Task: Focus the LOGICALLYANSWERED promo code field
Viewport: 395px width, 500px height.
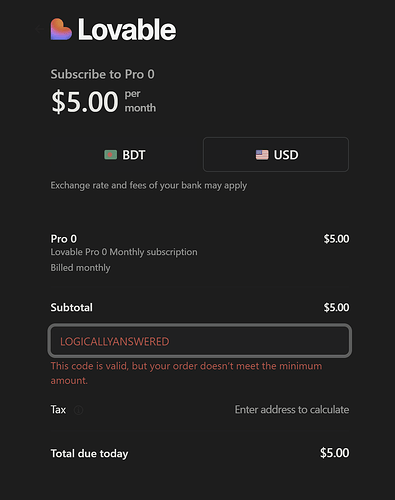Action: [200, 341]
